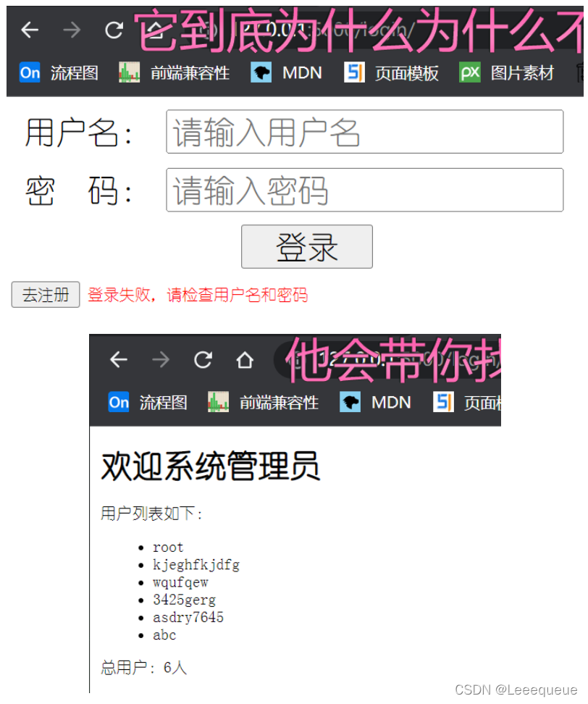Select the kjeghfkjdfg user entry
The height and width of the screenshot is (704, 588).
click(x=196, y=565)
